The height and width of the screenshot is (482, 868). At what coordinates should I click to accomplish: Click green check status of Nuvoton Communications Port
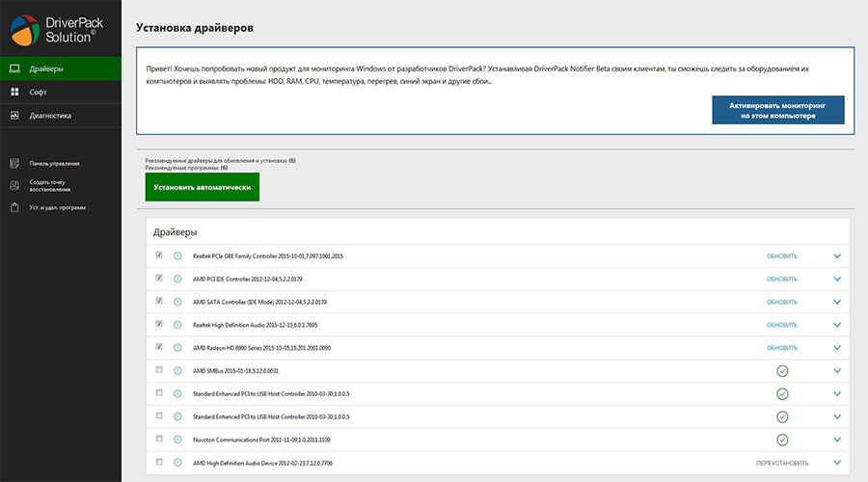[782, 440]
